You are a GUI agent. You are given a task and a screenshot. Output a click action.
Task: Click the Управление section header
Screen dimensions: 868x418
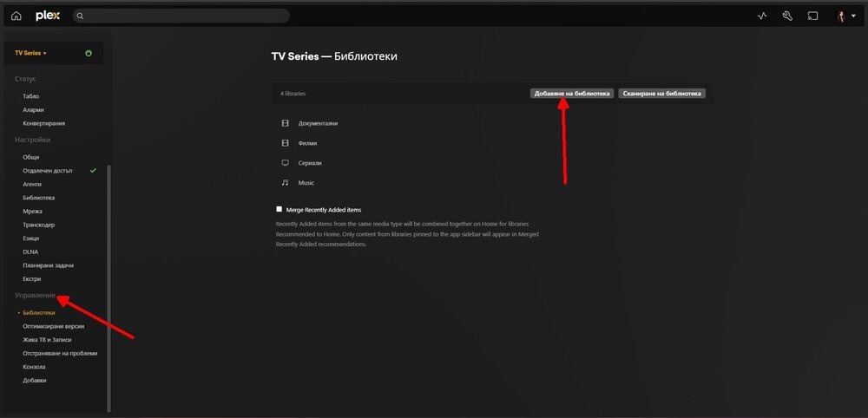click(35, 295)
